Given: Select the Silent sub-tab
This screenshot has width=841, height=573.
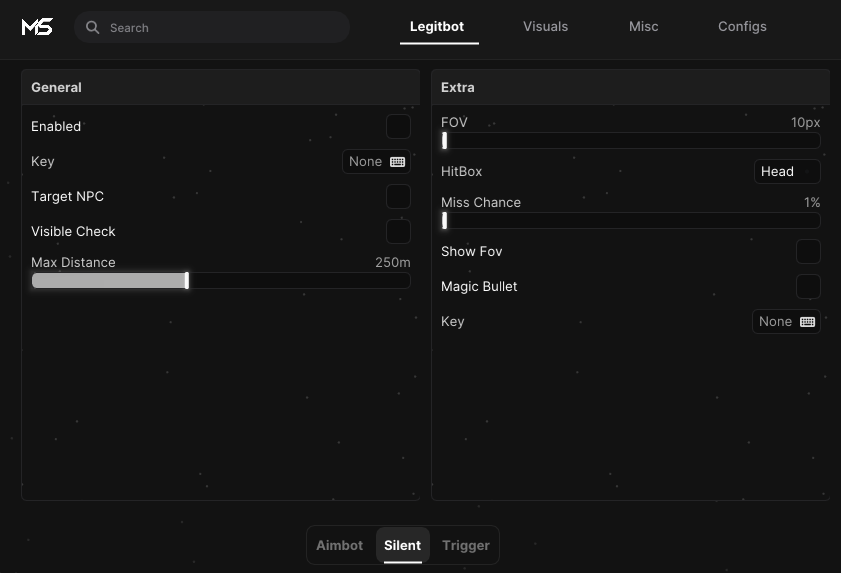Looking at the screenshot, I should (x=402, y=546).
